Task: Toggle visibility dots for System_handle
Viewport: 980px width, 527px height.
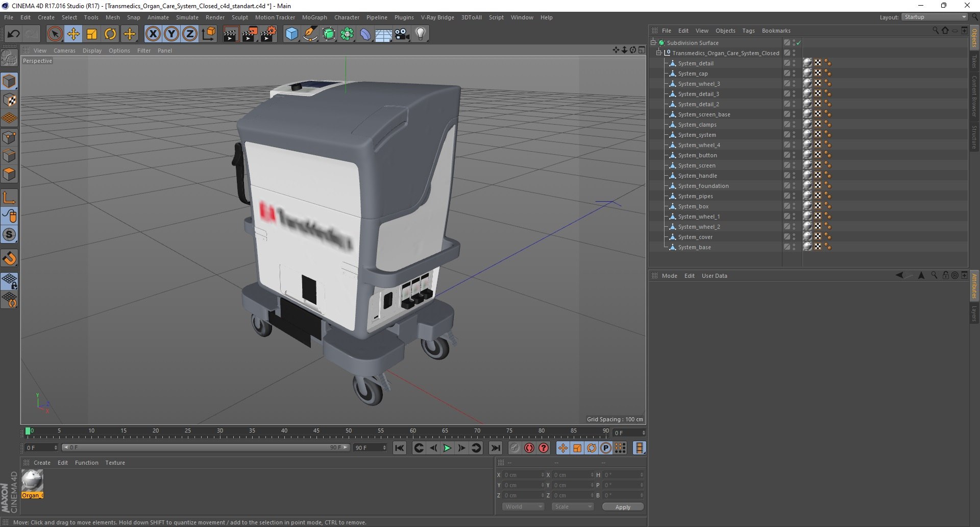Action: click(794, 176)
